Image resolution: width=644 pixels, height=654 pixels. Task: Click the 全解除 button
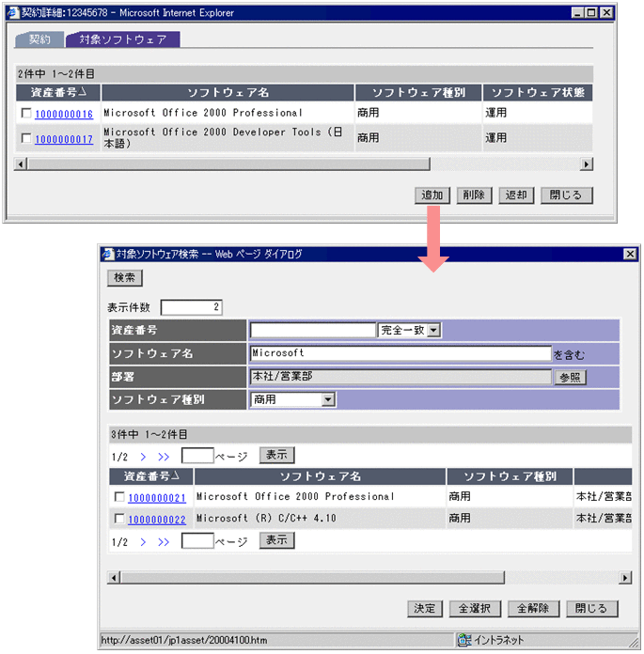(533, 609)
